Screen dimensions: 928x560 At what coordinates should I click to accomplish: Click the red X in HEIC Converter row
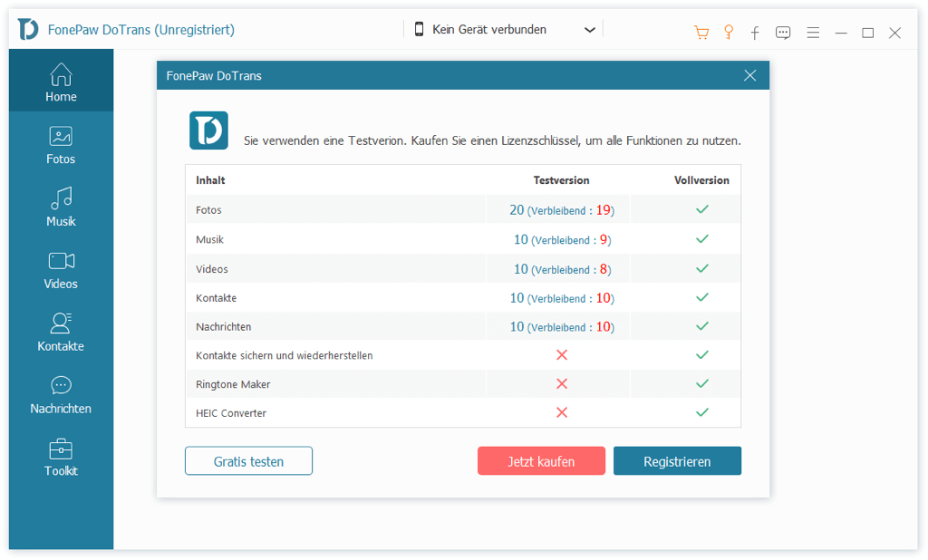click(562, 412)
